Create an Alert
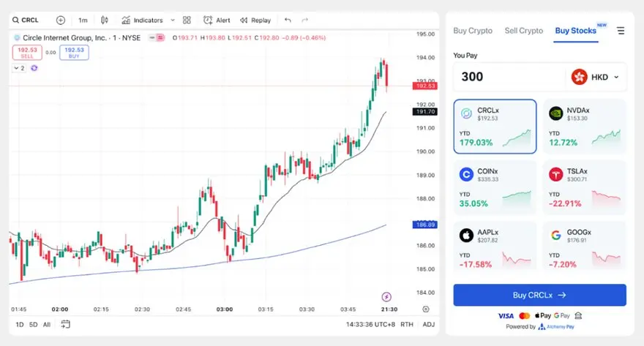The height and width of the screenshot is (346, 644). [x=217, y=20]
